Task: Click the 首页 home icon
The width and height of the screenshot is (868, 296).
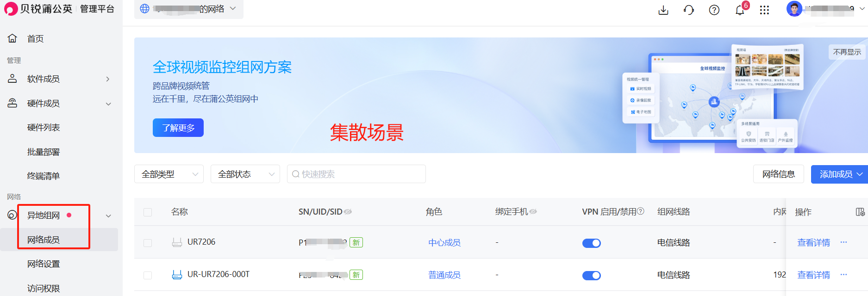Action: tap(12, 38)
